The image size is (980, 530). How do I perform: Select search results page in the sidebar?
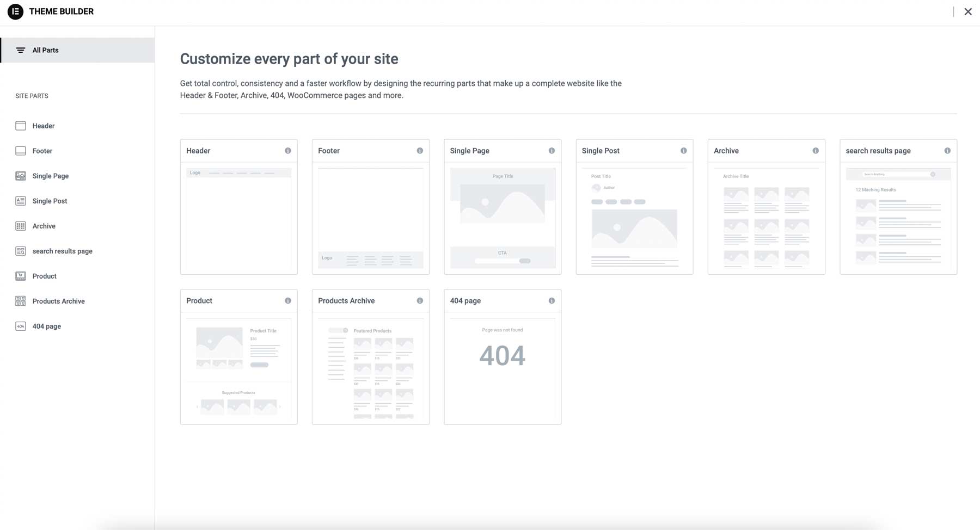tap(62, 251)
